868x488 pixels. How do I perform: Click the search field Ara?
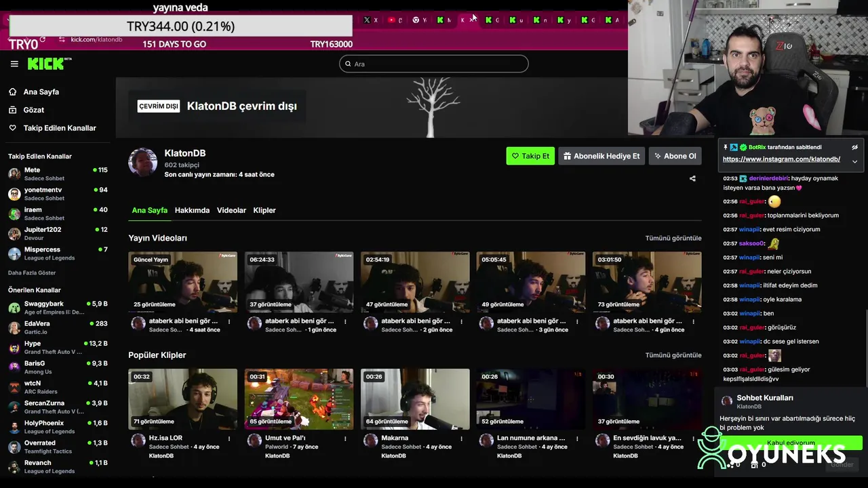coord(433,64)
